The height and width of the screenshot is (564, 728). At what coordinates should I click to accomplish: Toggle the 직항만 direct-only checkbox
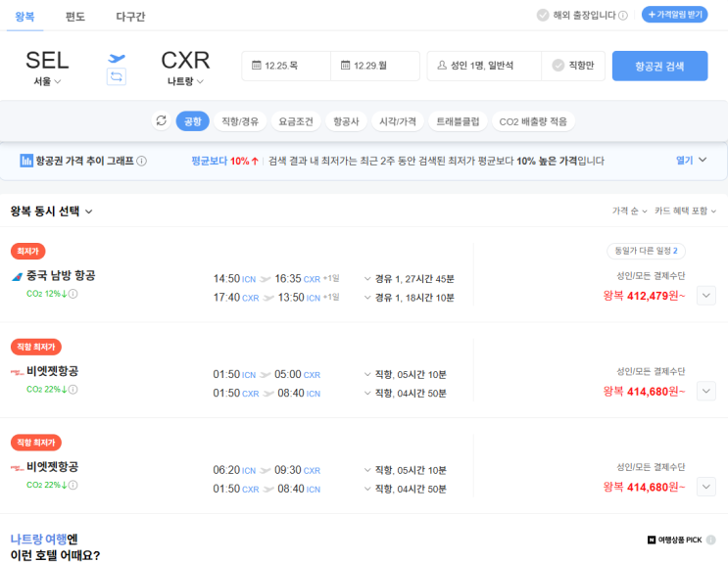558,66
